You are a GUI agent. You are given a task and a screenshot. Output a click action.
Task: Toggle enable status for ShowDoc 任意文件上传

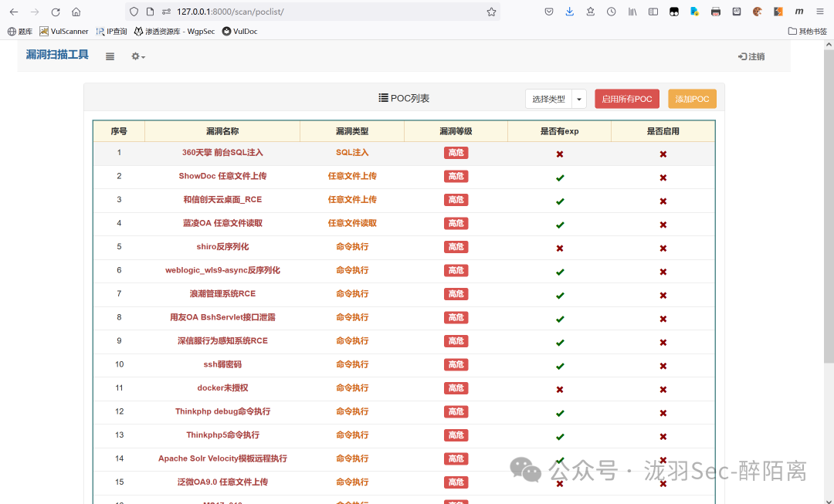(663, 178)
